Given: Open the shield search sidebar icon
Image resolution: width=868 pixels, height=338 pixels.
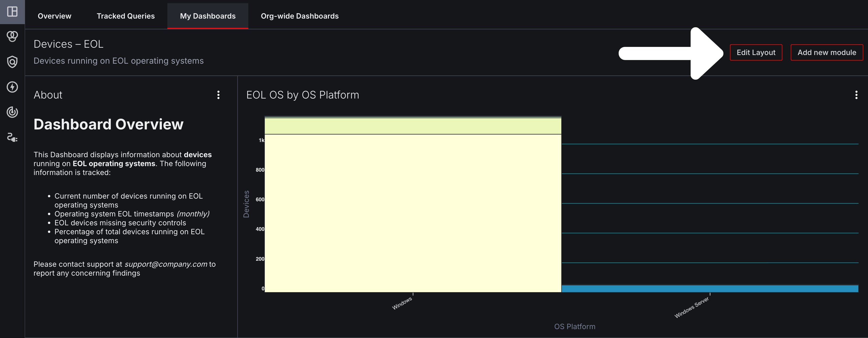Looking at the screenshot, I should (x=13, y=62).
